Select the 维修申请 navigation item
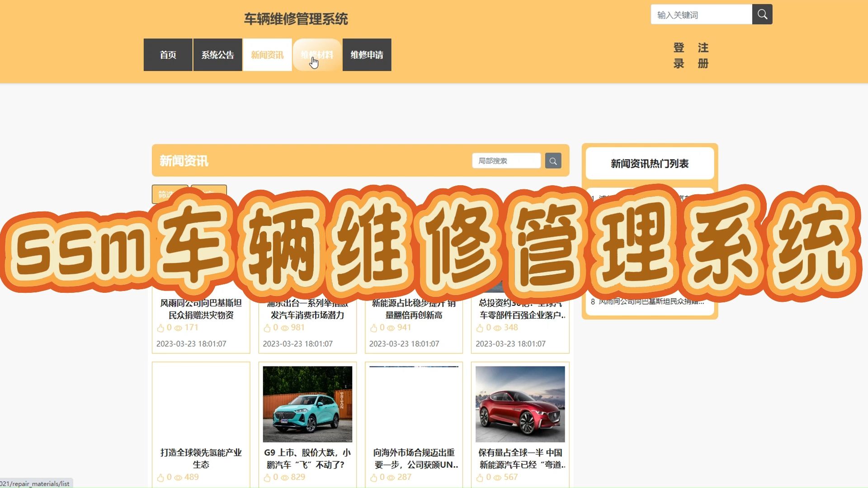The width and height of the screenshot is (868, 488). pyautogui.click(x=367, y=55)
